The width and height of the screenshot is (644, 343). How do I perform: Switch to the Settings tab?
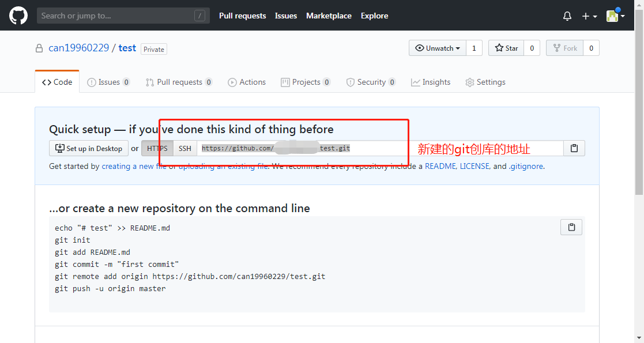click(x=485, y=82)
